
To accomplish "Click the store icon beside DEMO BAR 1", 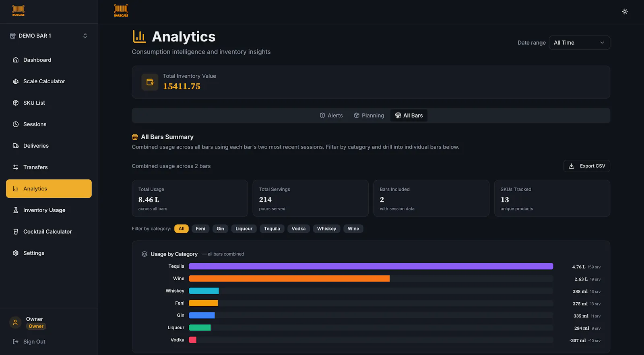I will click(x=13, y=36).
